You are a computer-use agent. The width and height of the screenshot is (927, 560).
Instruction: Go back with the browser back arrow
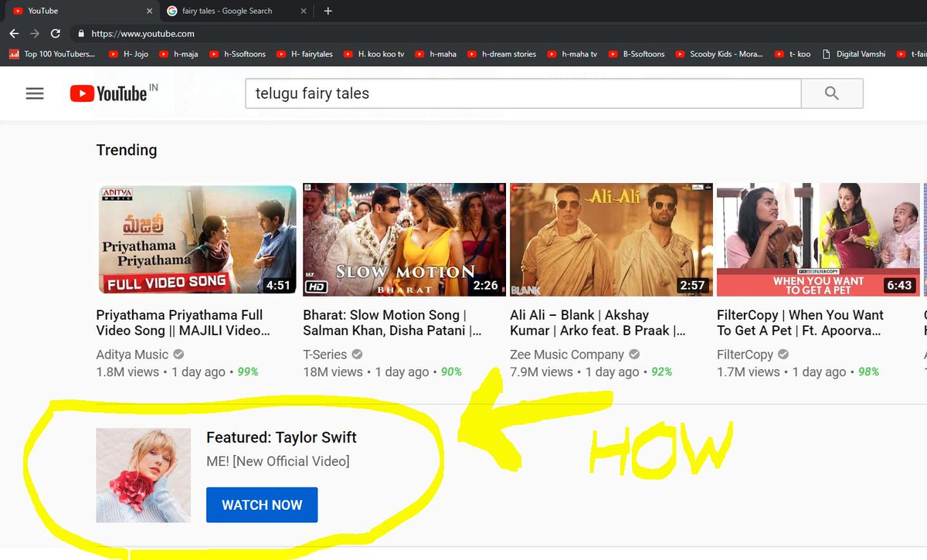pyautogui.click(x=14, y=33)
